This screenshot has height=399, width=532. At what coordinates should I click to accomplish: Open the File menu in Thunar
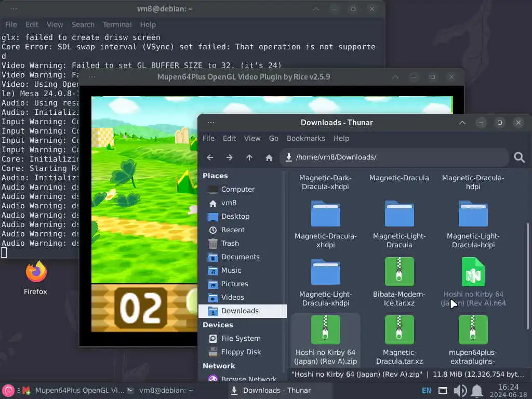pyautogui.click(x=208, y=138)
